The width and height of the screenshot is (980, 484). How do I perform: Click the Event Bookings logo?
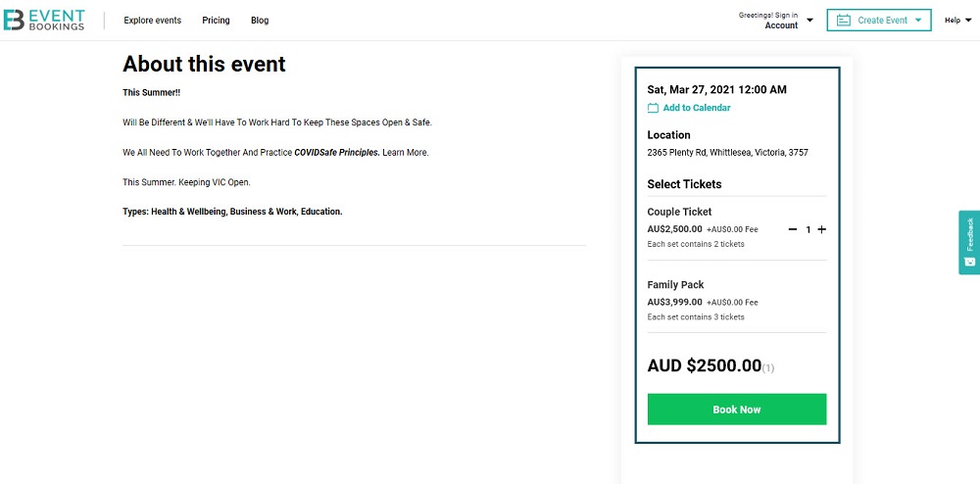[x=44, y=20]
